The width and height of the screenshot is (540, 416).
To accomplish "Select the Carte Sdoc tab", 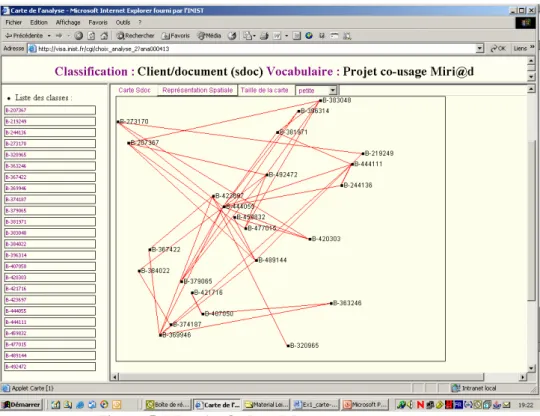I will point(134,90).
